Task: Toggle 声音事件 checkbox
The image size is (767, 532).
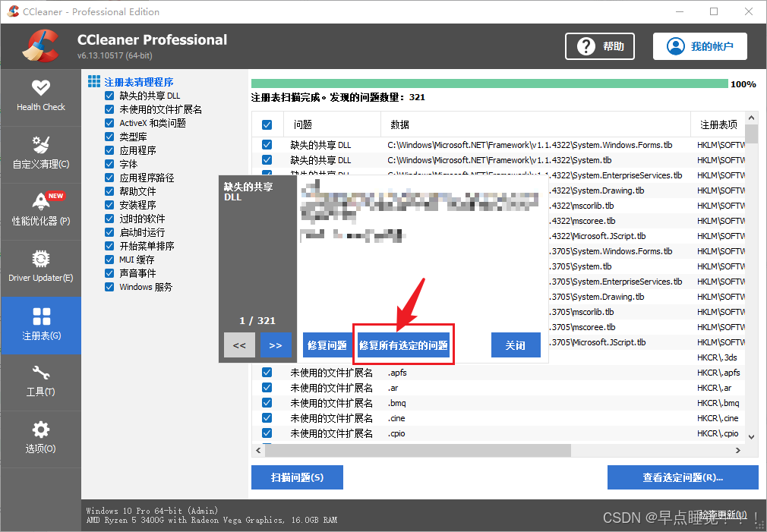Action: (109, 273)
